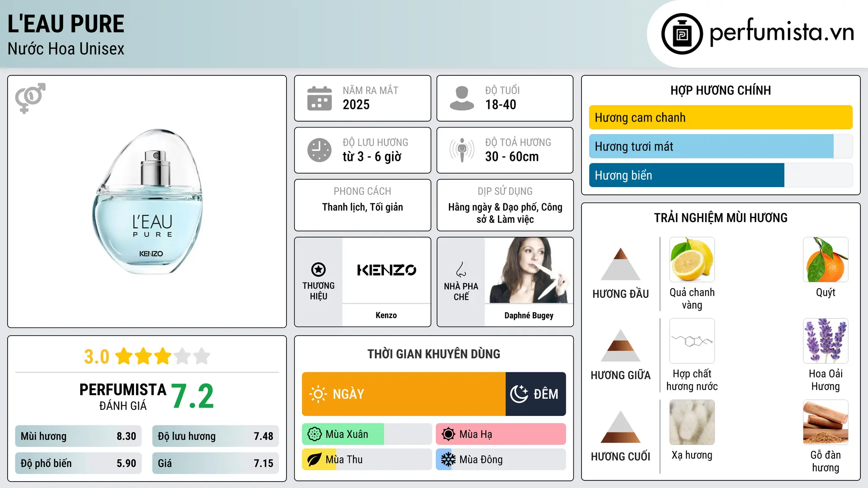Click the Mùa Hạ season bar
The image size is (868, 488).
[x=501, y=434]
